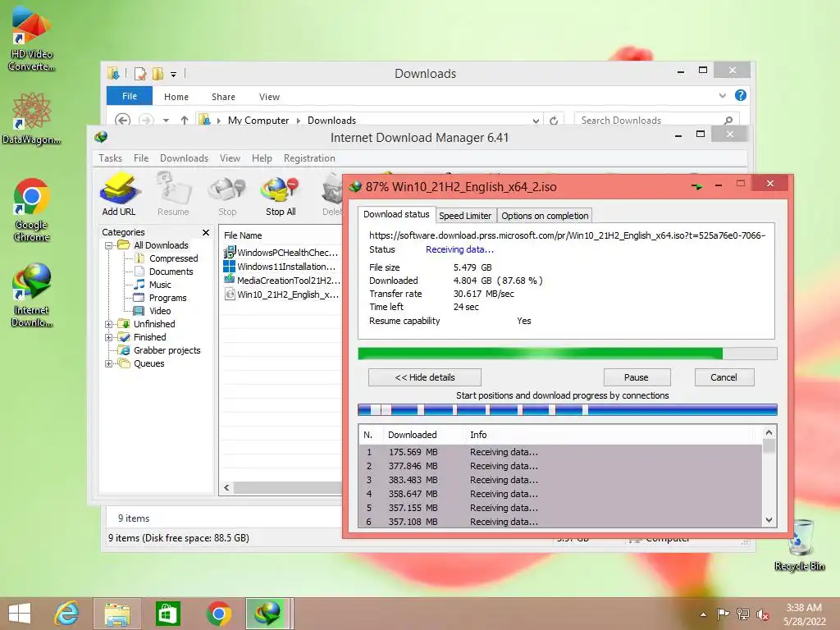Click the Stop All toolbar icon
Viewport: 840px width, 630px height.
tap(281, 194)
